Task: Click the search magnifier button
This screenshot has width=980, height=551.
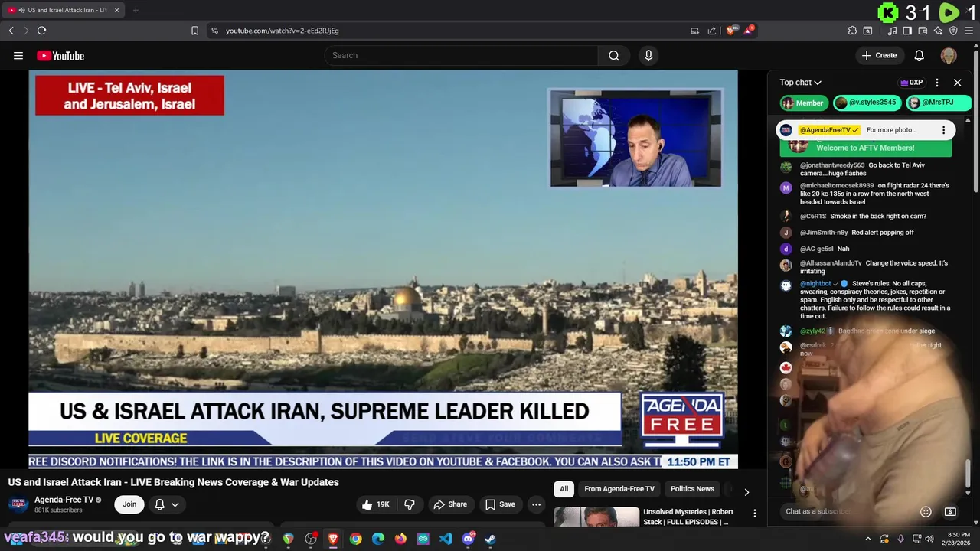Action: tap(613, 55)
